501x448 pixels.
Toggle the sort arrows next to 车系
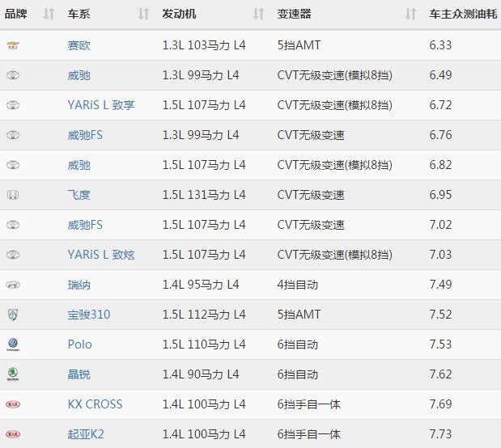click(x=143, y=15)
